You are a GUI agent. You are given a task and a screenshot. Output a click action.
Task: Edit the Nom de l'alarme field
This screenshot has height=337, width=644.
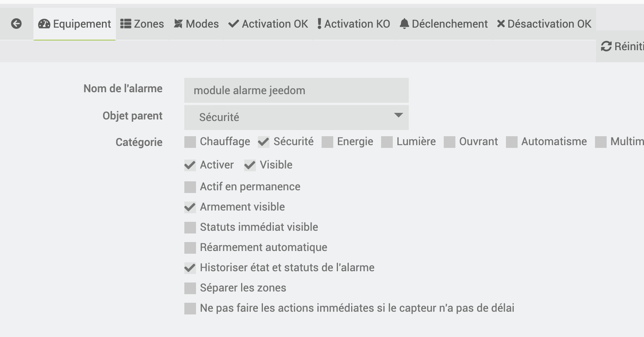296,90
